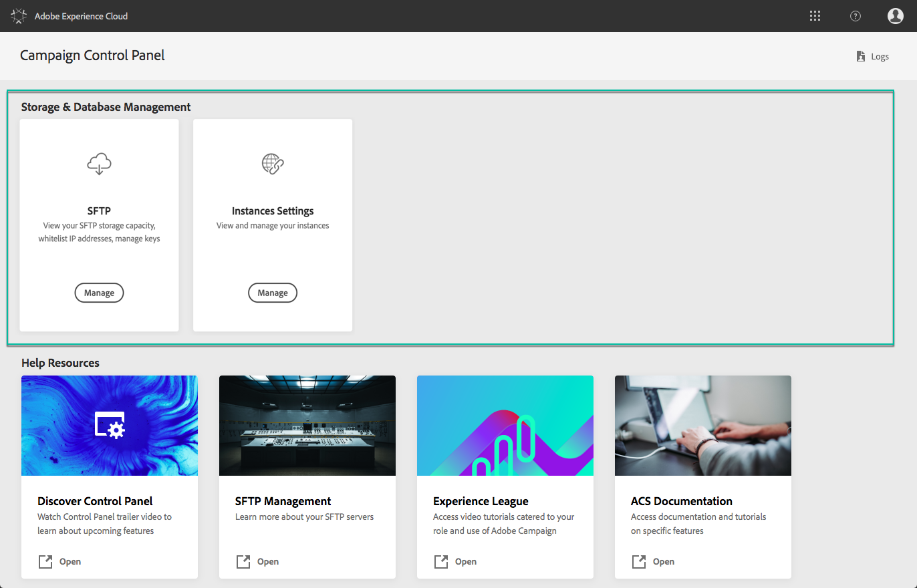Click 'View and manage your instances' description
This screenshot has height=588, width=917.
click(x=273, y=226)
